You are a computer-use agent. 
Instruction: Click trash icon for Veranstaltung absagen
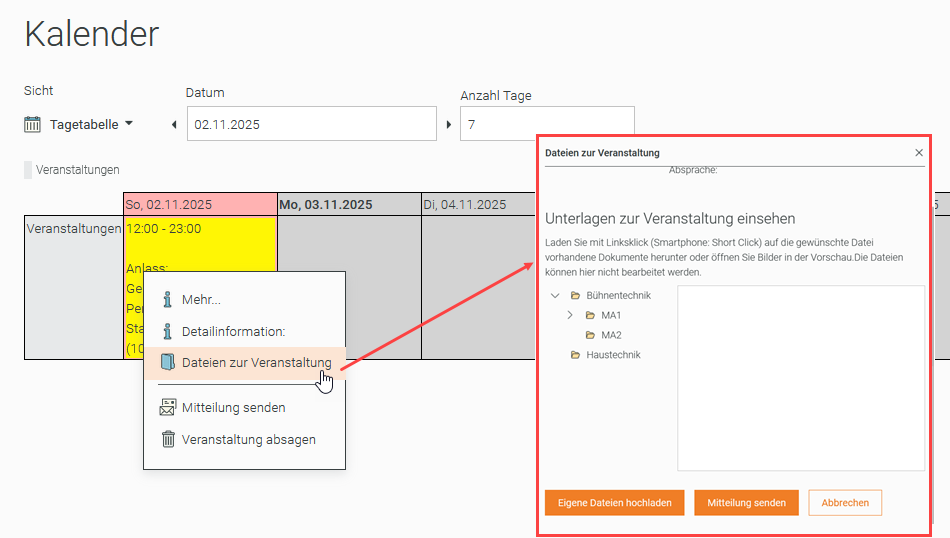(x=168, y=439)
